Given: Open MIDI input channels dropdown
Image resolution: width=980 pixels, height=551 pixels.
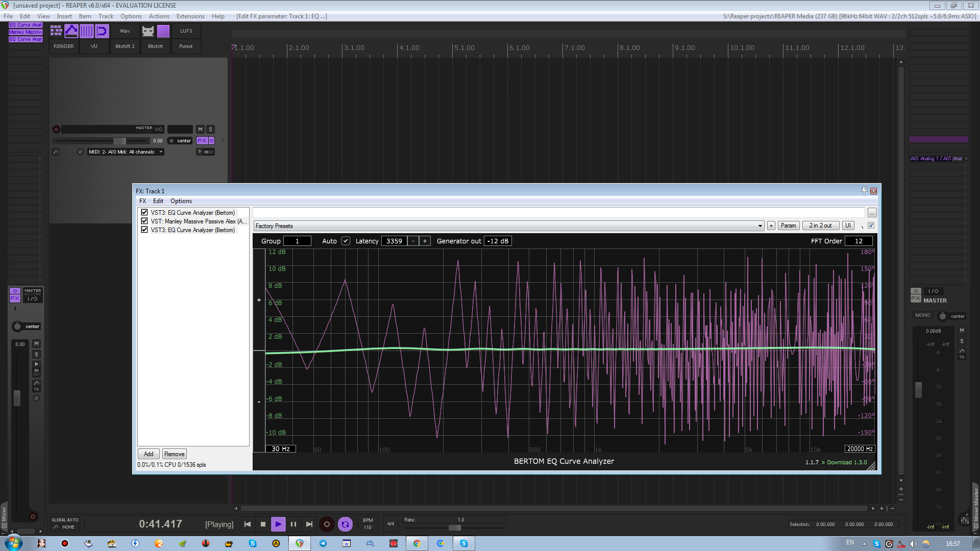Looking at the screenshot, I should [126, 152].
